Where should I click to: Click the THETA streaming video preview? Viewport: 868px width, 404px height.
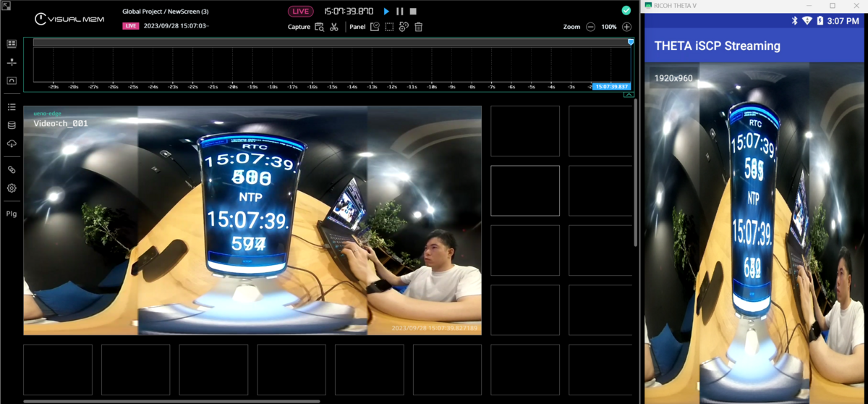pos(754,232)
